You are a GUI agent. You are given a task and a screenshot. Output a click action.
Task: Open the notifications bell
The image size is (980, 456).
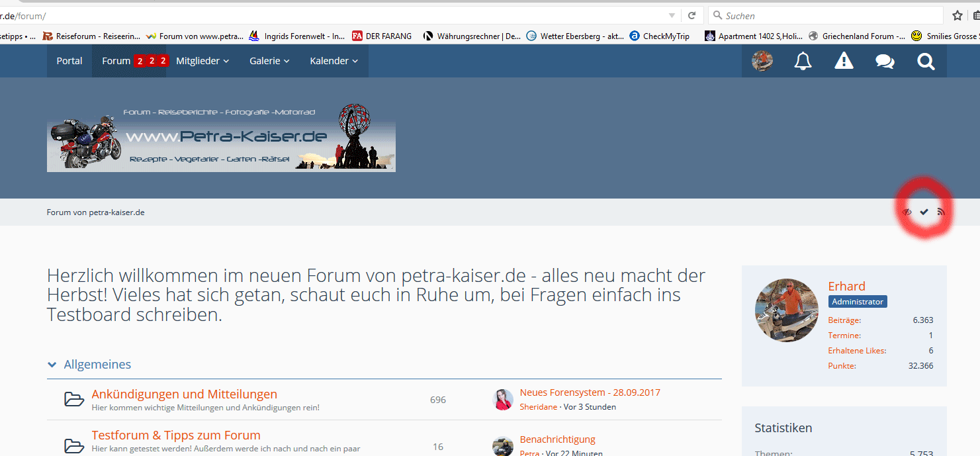pos(803,62)
